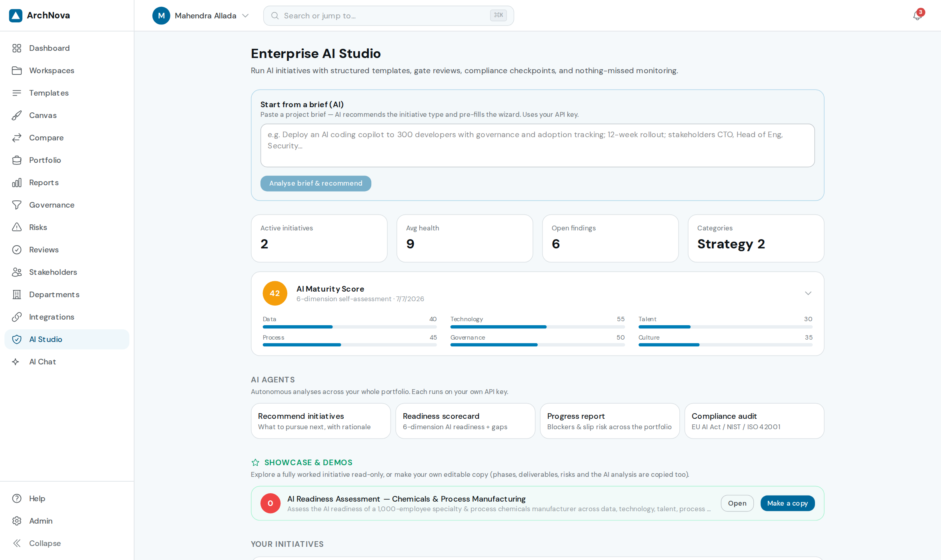Click the Talent maturity progress bar
The image size is (941, 560).
[x=725, y=327]
